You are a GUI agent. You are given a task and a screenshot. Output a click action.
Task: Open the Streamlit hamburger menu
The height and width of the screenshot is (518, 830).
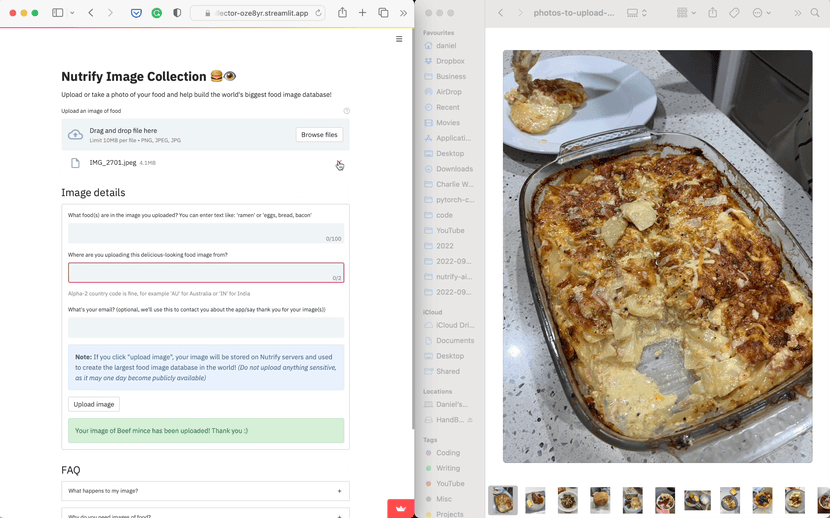[399, 39]
